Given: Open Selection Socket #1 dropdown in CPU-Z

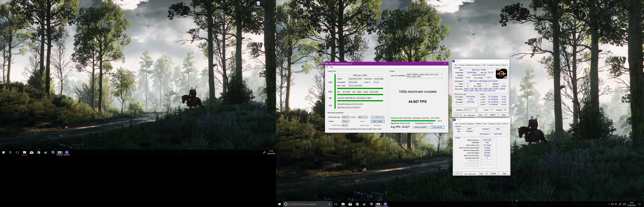Looking at the screenshot, I should pyautogui.click(x=470, y=110).
